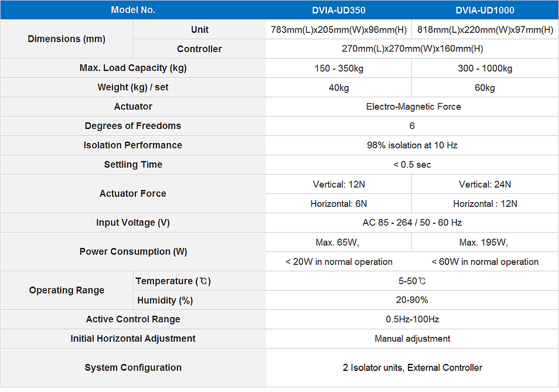
Task: Click the Dimensions (mm) row label
Action: (x=67, y=39)
